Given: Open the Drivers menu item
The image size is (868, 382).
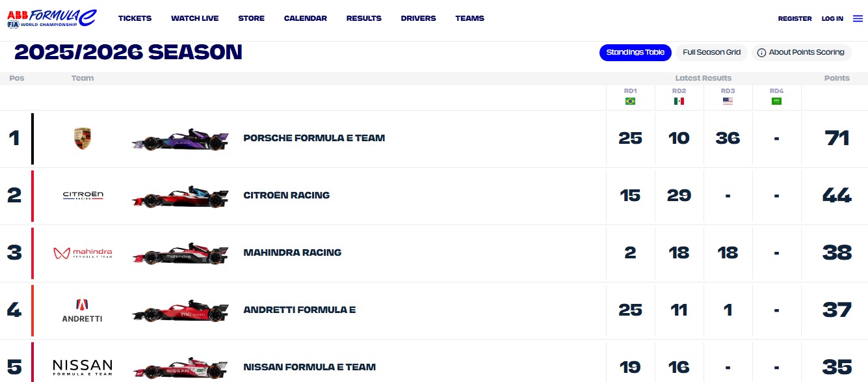Looking at the screenshot, I should tap(418, 18).
